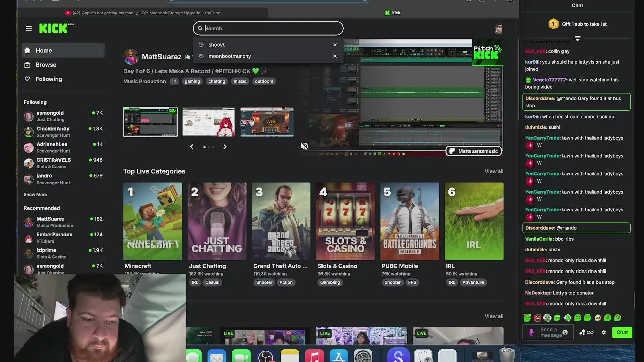
Task: Go to next carousel slide
Action: point(225,147)
